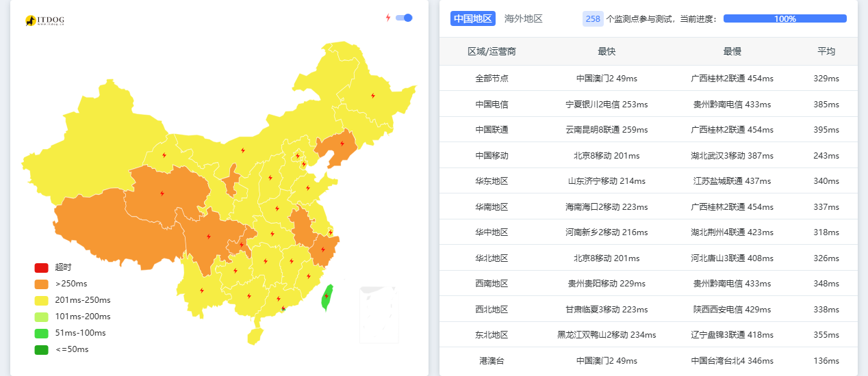This screenshot has width=868, height=376.
Task: Click 海南海口2移动 223ms cell
Action: click(607, 207)
